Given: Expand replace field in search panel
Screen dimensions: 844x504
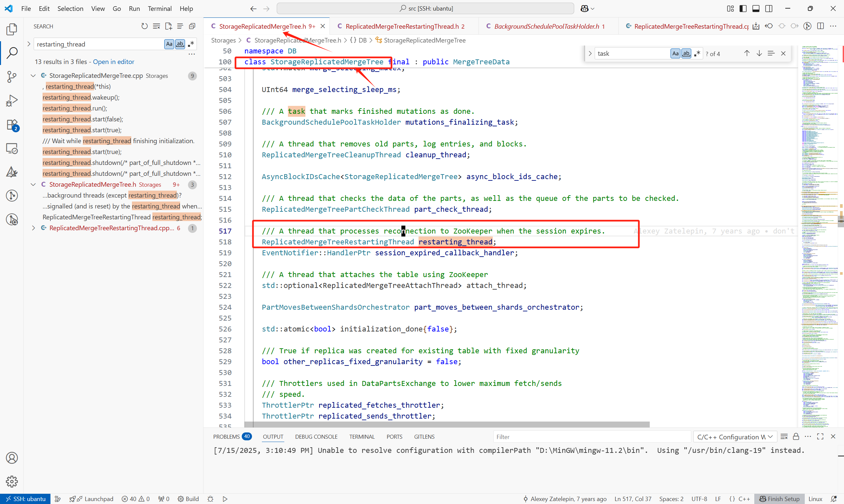Looking at the screenshot, I should pyautogui.click(x=29, y=44).
